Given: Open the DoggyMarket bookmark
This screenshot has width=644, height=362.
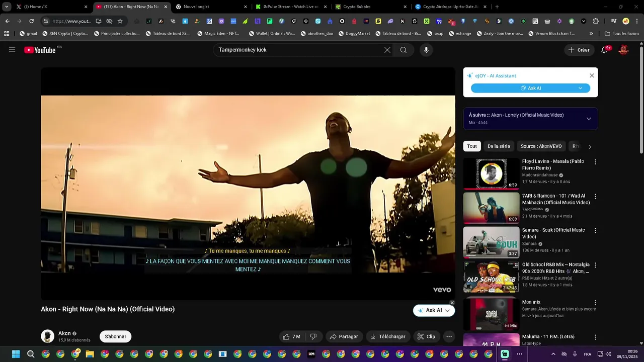Looking at the screenshot, I should click(354, 34).
